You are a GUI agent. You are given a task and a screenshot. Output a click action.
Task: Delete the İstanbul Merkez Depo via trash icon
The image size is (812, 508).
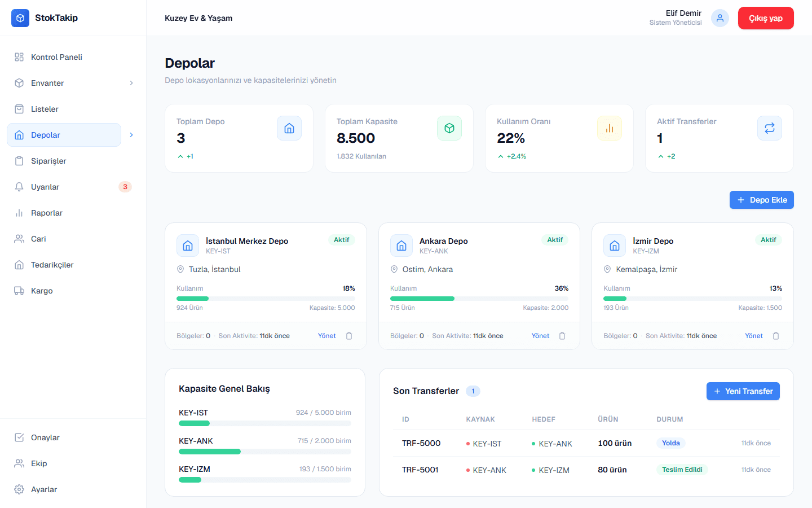(349, 336)
